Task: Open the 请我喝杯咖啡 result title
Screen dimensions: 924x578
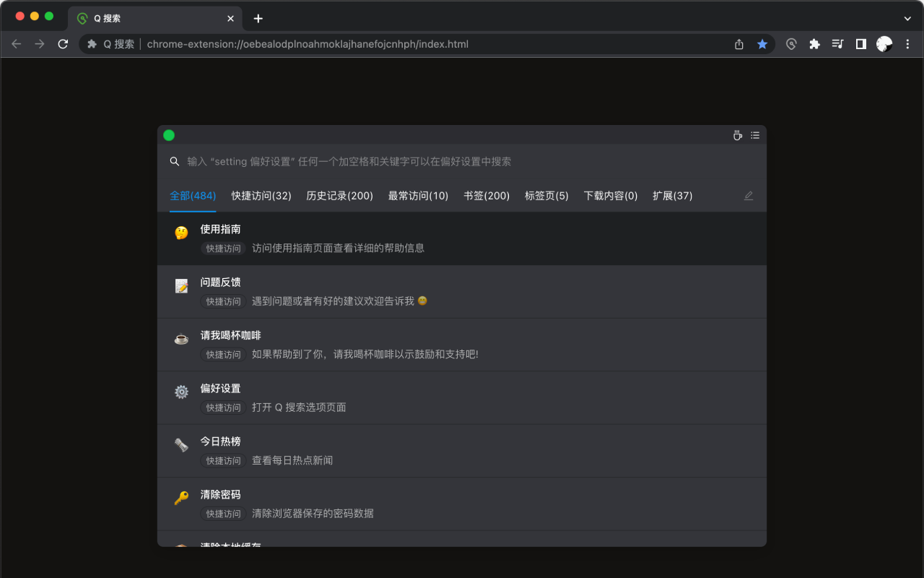Action: 231,335
